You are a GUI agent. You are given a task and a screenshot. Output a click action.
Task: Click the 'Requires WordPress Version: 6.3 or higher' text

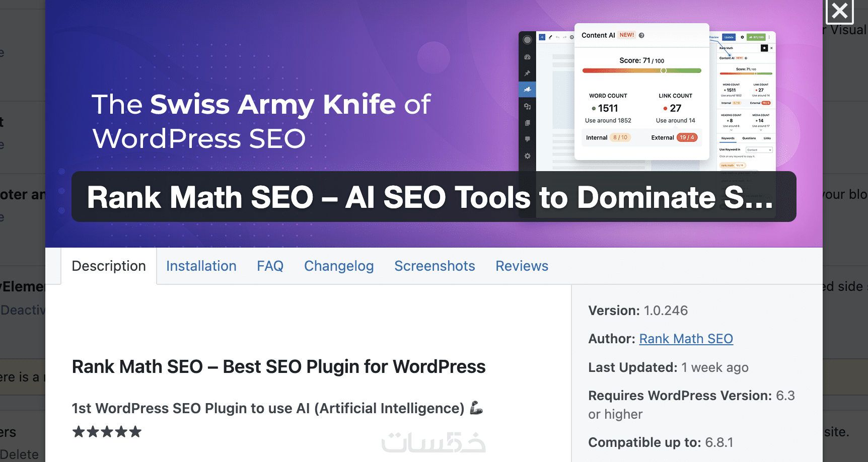pos(692,405)
